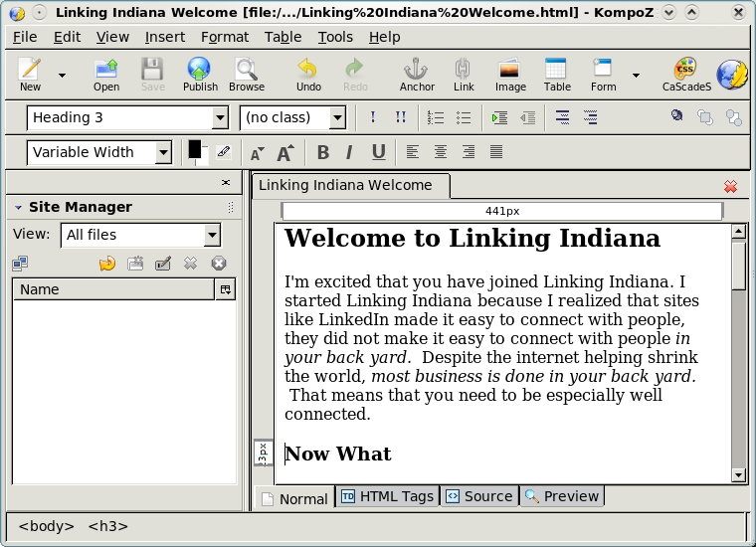Click the <h3> tag in status bar
This screenshot has width=756, height=547.
(108, 526)
